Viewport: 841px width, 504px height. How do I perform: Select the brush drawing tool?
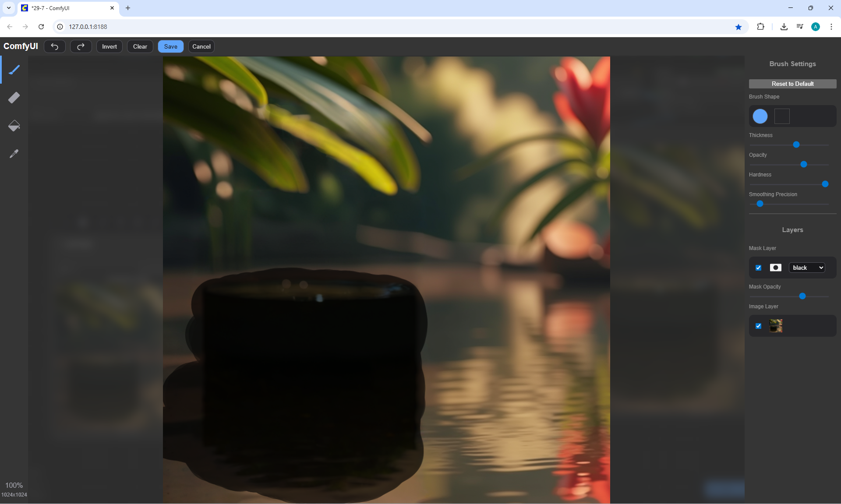(x=14, y=70)
